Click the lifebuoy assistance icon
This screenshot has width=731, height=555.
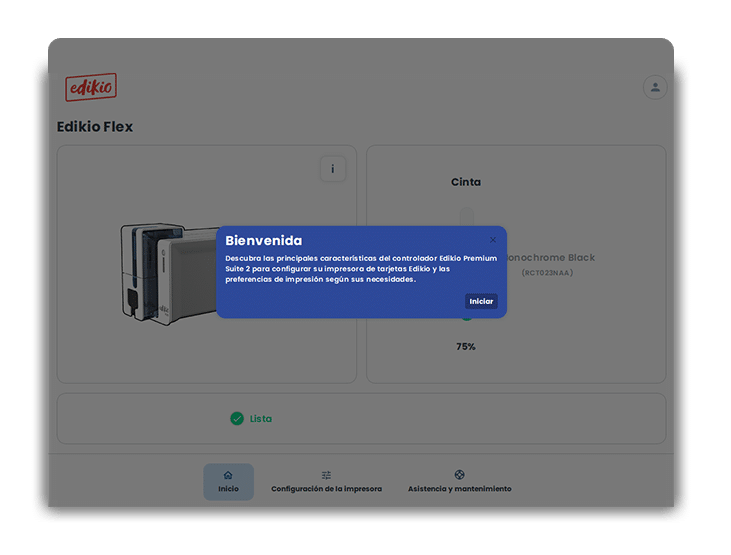click(459, 475)
